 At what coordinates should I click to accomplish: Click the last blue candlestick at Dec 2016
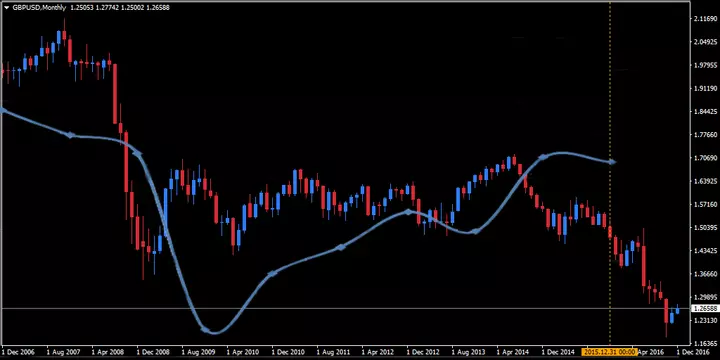pyautogui.click(x=677, y=310)
